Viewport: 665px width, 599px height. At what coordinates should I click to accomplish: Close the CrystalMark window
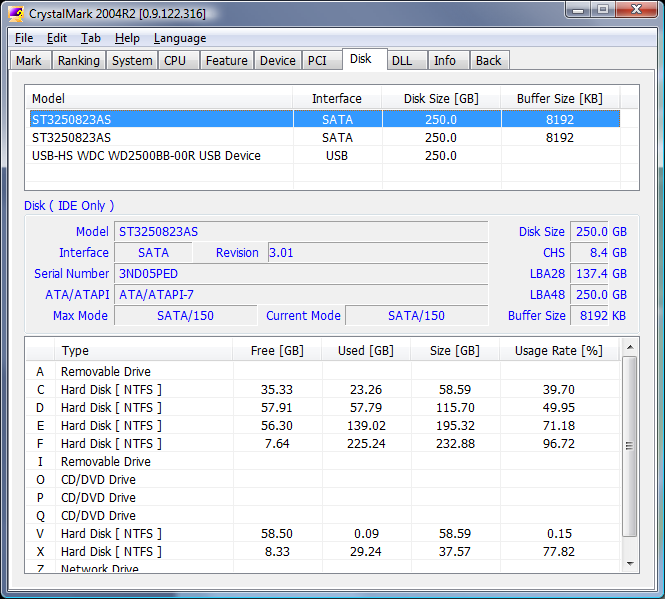click(637, 10)
